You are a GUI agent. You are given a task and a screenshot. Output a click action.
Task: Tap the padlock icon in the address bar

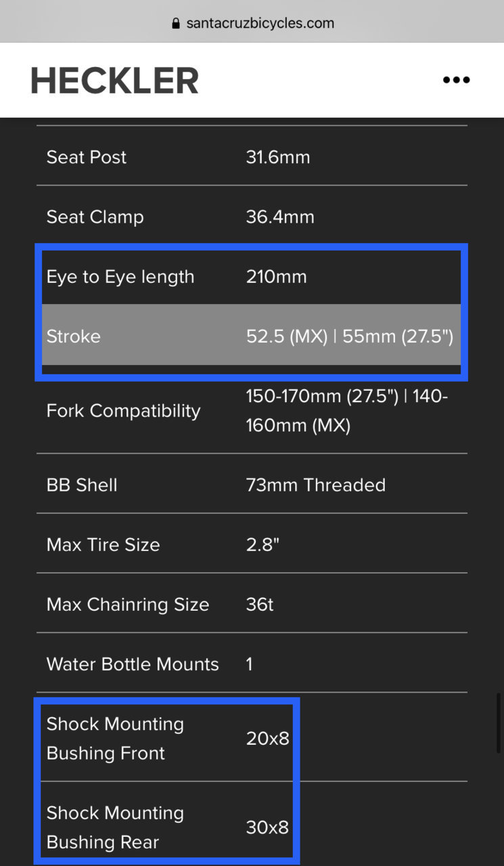[177, 24]
